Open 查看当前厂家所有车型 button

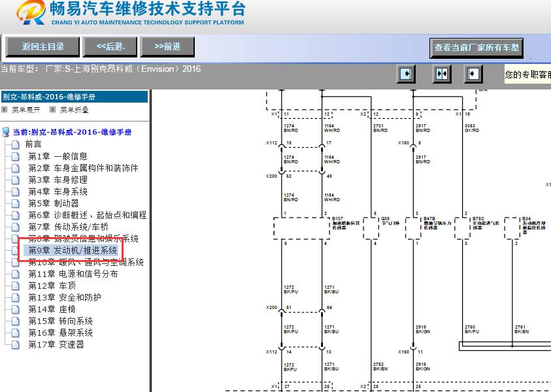point(476,48)
